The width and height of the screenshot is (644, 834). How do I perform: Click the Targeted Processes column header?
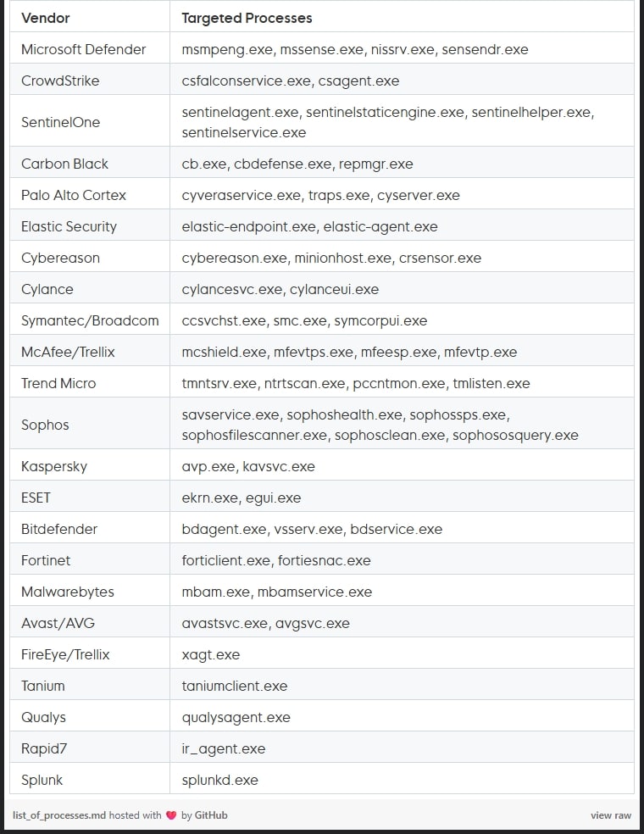tap(247, 18)
